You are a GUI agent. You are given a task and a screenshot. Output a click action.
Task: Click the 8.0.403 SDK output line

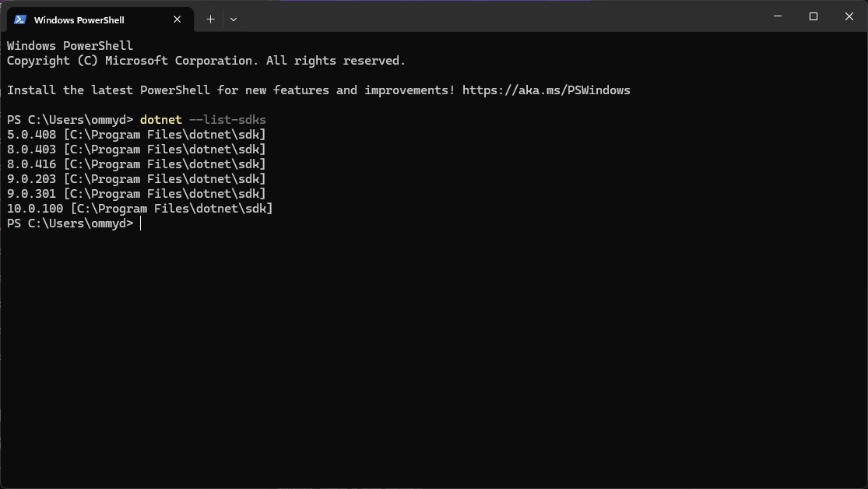tap(136, 150)
